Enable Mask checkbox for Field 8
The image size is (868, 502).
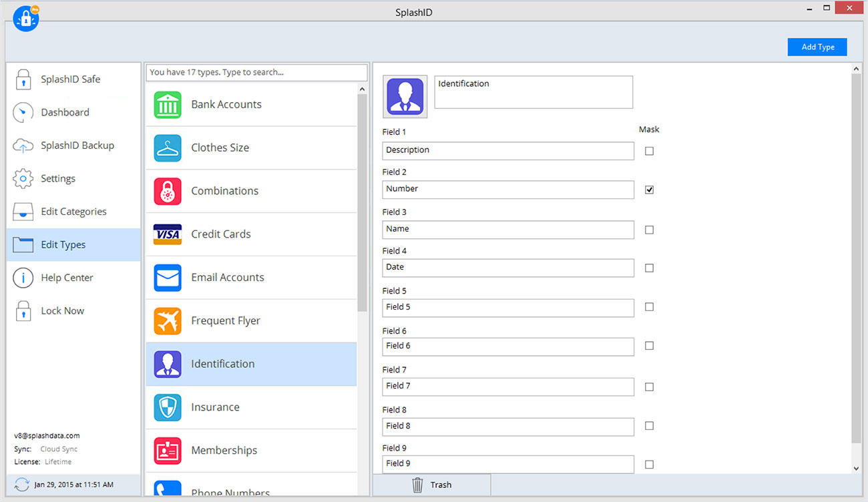click(649, 425)
